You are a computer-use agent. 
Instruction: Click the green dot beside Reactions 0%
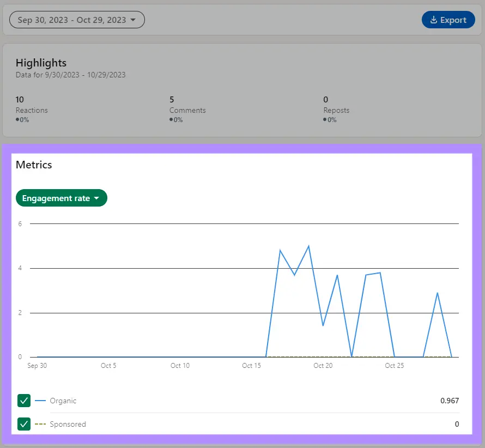click(17, 119)
